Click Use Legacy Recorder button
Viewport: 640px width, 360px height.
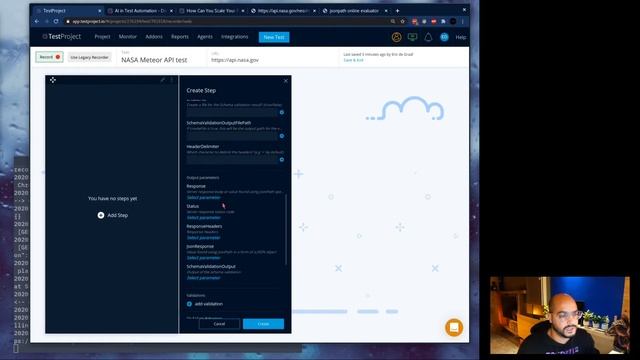[89, 58]
